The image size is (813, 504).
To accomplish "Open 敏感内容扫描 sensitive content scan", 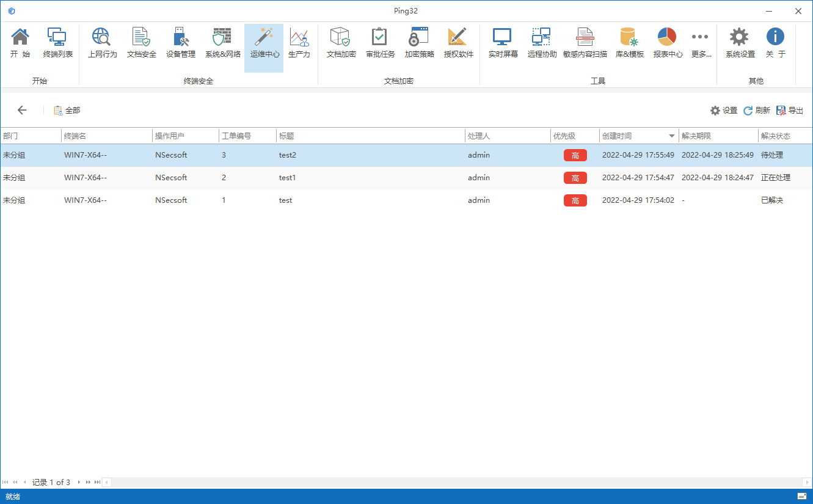I will click(x=585, y=43).
